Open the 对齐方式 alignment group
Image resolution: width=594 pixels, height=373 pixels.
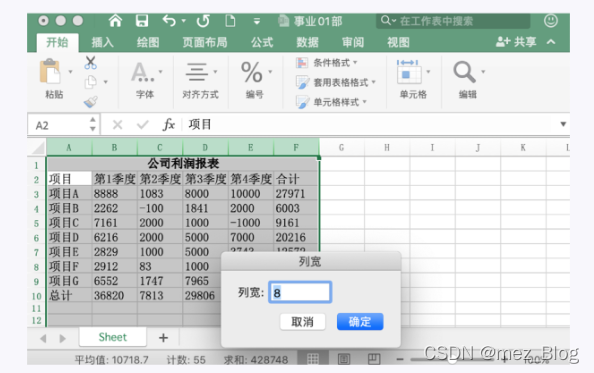200,80
